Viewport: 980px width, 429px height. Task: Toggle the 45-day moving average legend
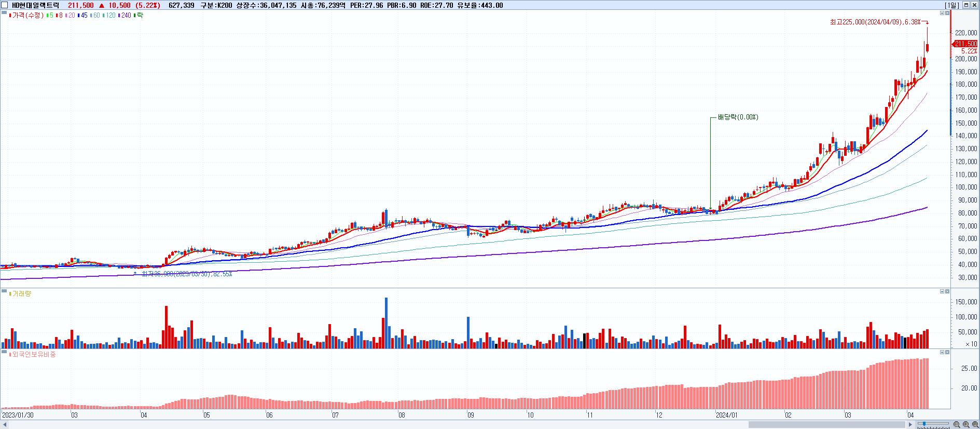[x=82, y=16]
